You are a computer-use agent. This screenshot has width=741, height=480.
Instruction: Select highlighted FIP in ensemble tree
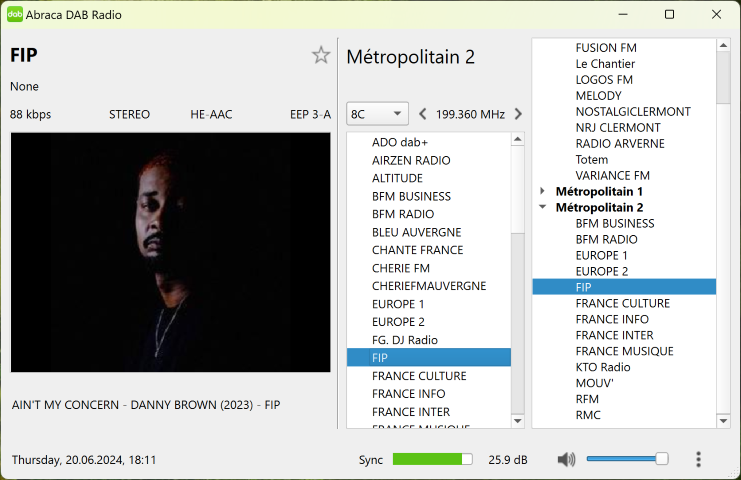[x=624, y=287]
